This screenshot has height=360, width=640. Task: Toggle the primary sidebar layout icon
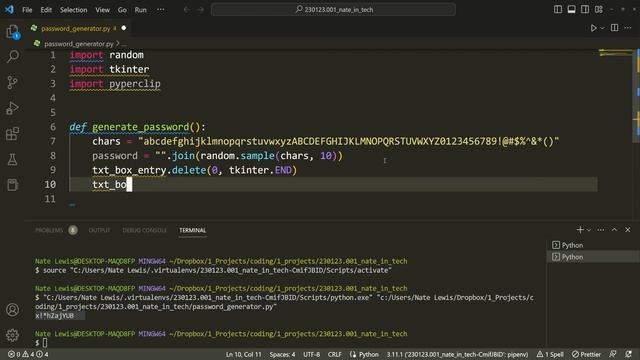(x=558, y=9)
